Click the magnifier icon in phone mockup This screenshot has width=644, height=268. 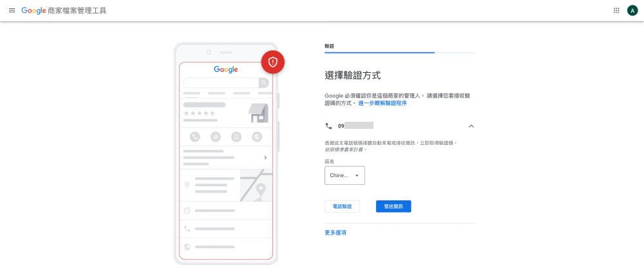[x=263, y=82]
